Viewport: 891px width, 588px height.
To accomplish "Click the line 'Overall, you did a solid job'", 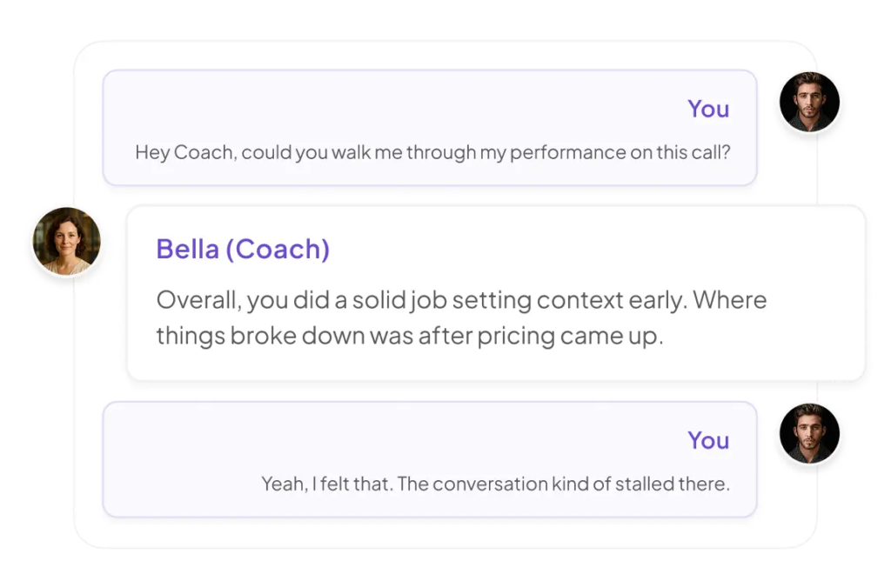I will [x=461, y=300].
